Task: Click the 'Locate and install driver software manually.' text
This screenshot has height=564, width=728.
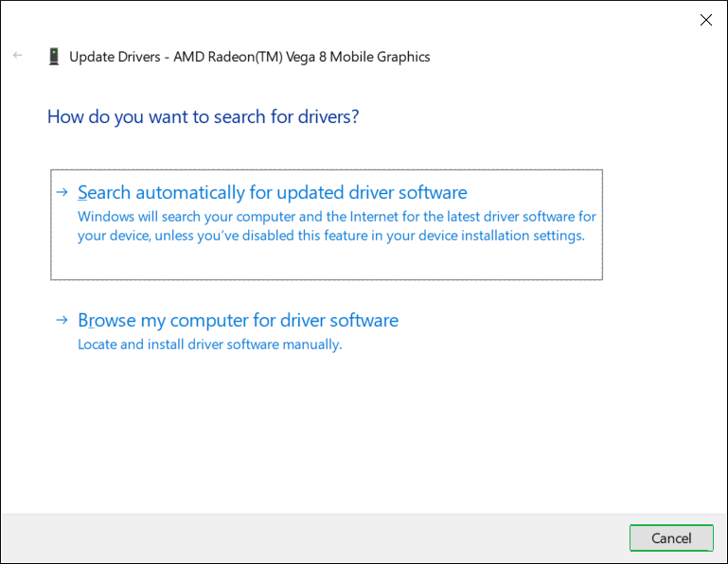Action: tap(210, 344)
